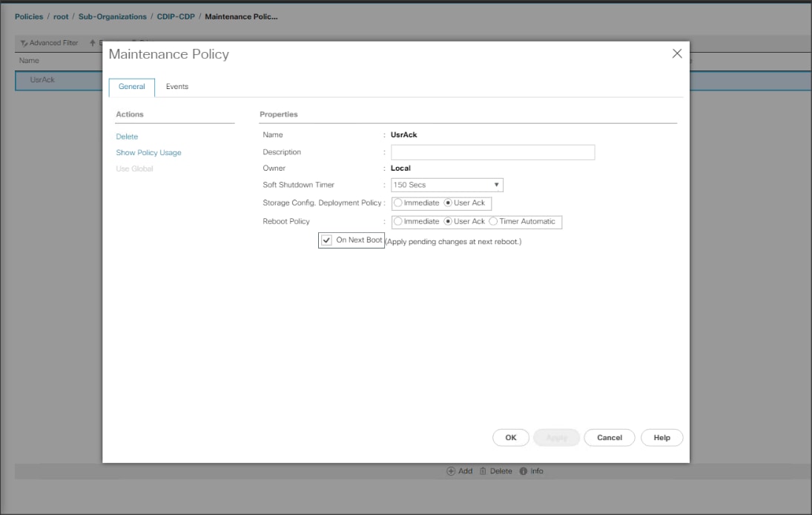Image resolution: width=812 pixels, height=515 pixels.
Task: Click the Add plus icon below the table
Action: click(451, 471)
